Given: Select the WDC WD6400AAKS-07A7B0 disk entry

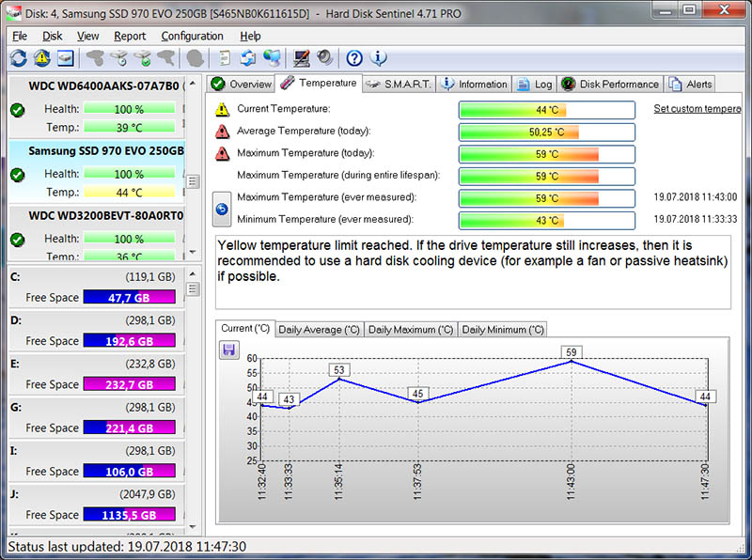Looking at the screenshot, I should coord(98,106).
